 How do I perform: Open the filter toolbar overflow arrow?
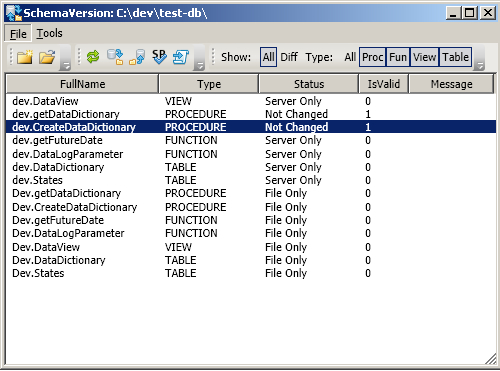[x=479, y=58]
